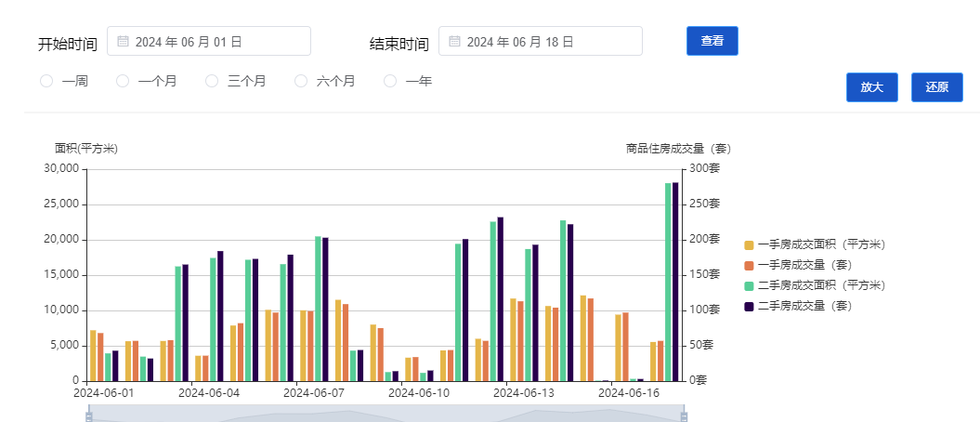Open the start date picker field
980x422 pixels.
click(x=209, y=42)
